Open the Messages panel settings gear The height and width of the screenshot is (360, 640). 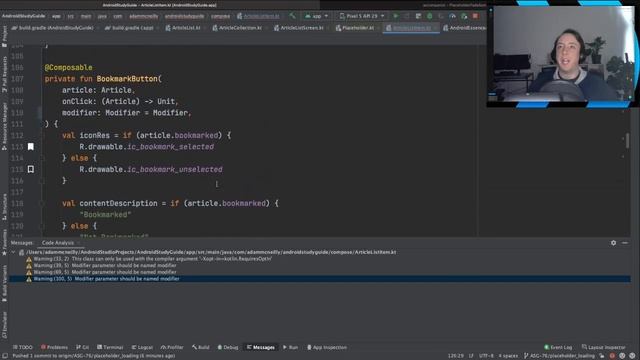(x=613, y=243)
